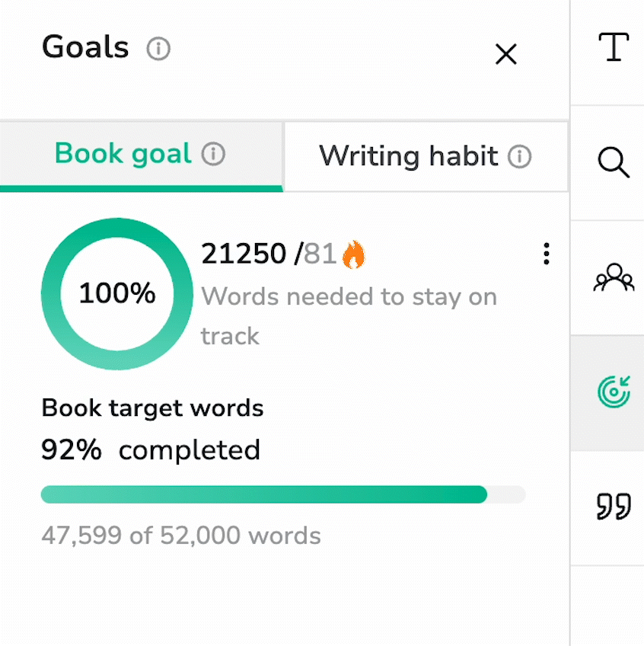The image size is (644, 646).
Task: Switch to the Book goal tab
Action: pyautogui.click(x=123, y=155)
